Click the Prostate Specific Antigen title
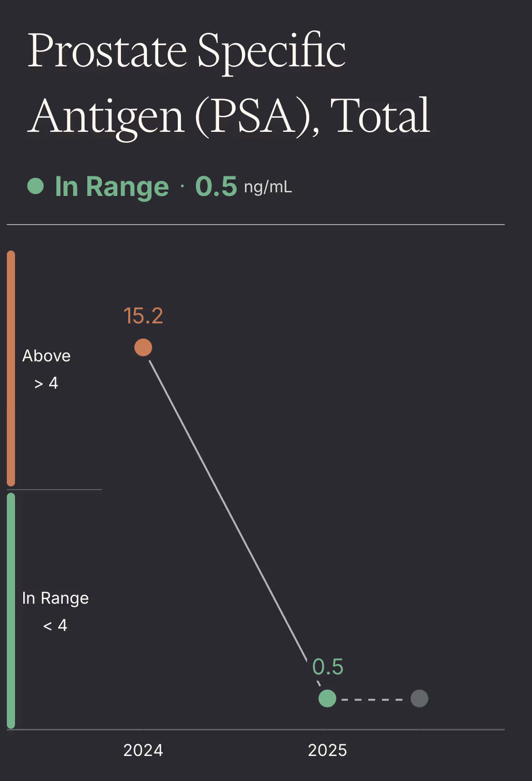The height and width of the screenshot is (781, 532). (229, 84)
